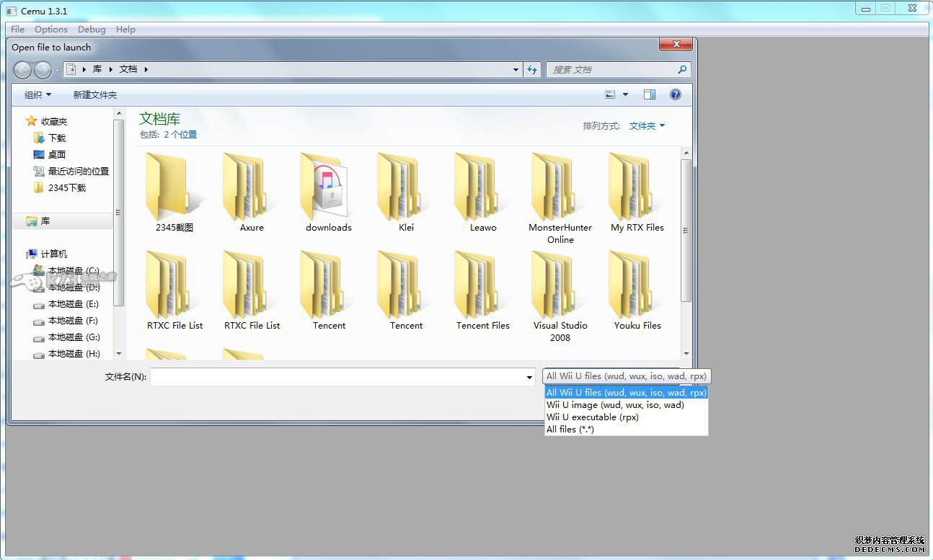Expand the 文档 breadcrumb arrow
Viewport: 933px width, 560px height.
146,69
